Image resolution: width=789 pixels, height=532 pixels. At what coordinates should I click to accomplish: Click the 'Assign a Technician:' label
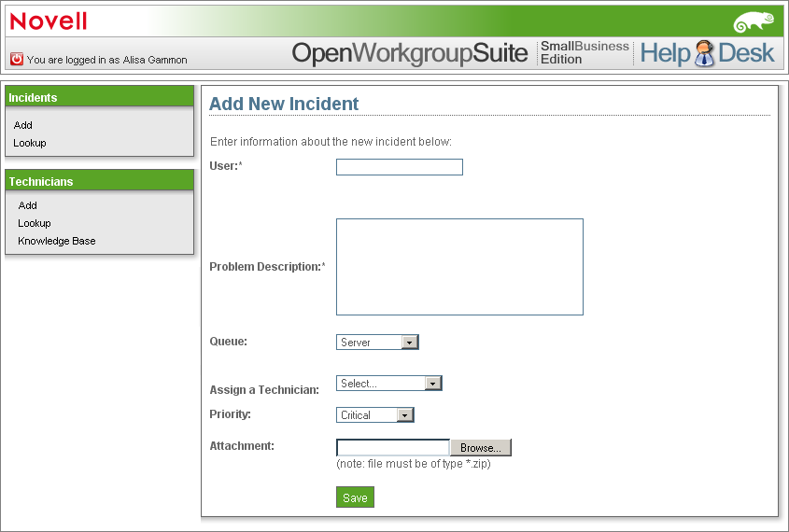coord(264,390)
